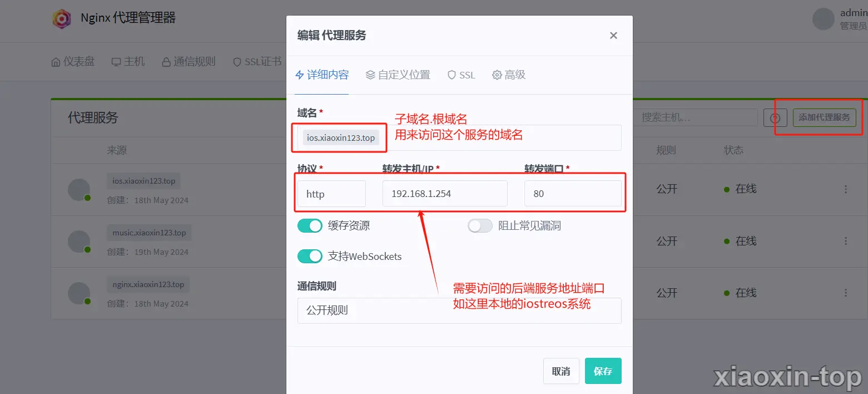
Task: Switch to the SSL tab in dialog
Action: 461,75
